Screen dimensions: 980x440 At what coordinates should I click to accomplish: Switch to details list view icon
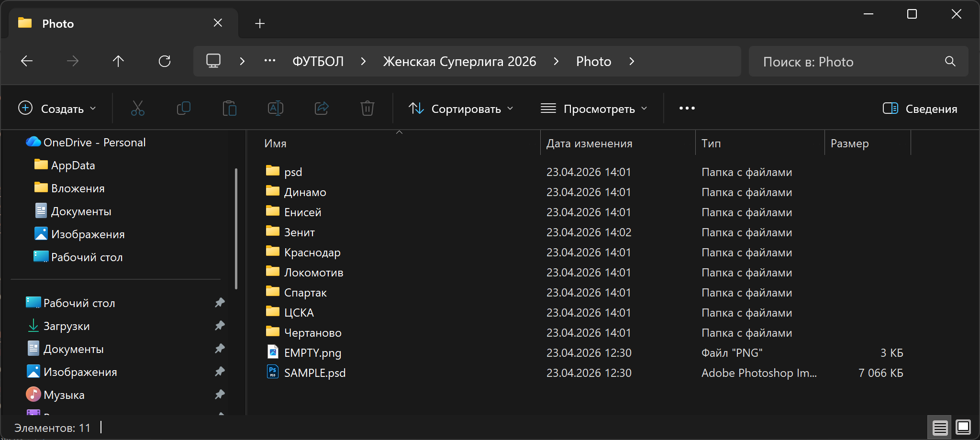click(940, 427)
